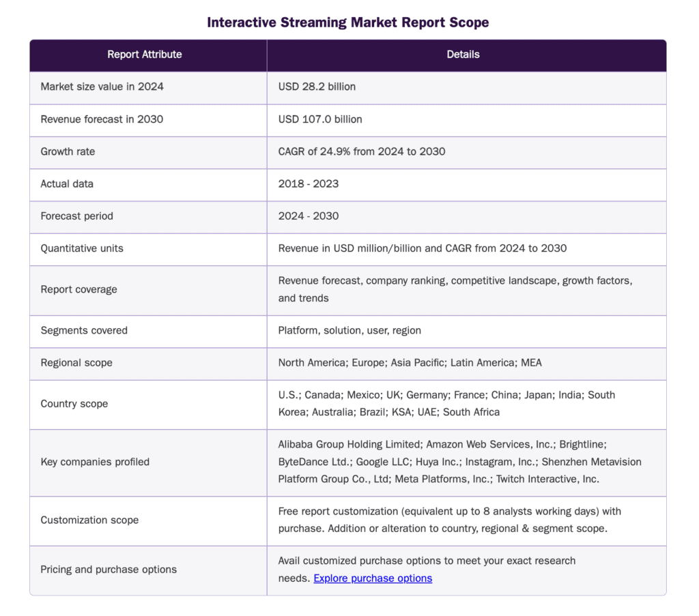Select the Segments covered attribute
Image resolution: width=699 pixels, height=616 pixels.
[84, 330]
